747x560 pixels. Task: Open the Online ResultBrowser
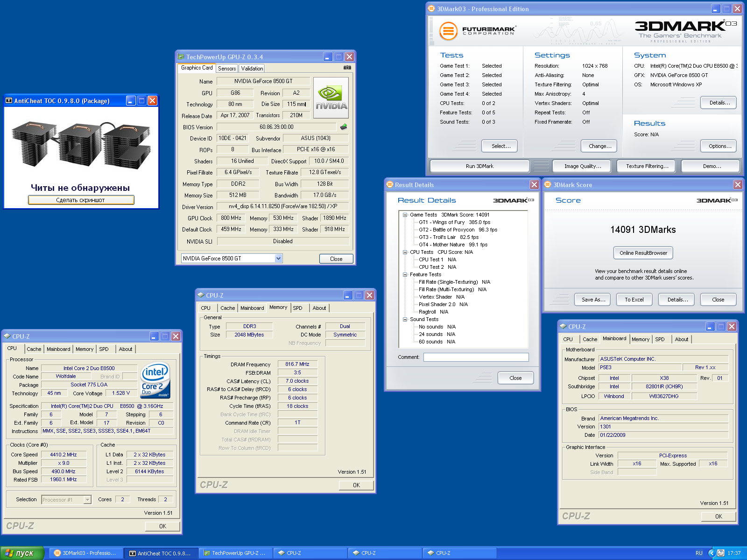tap(643, 253)
